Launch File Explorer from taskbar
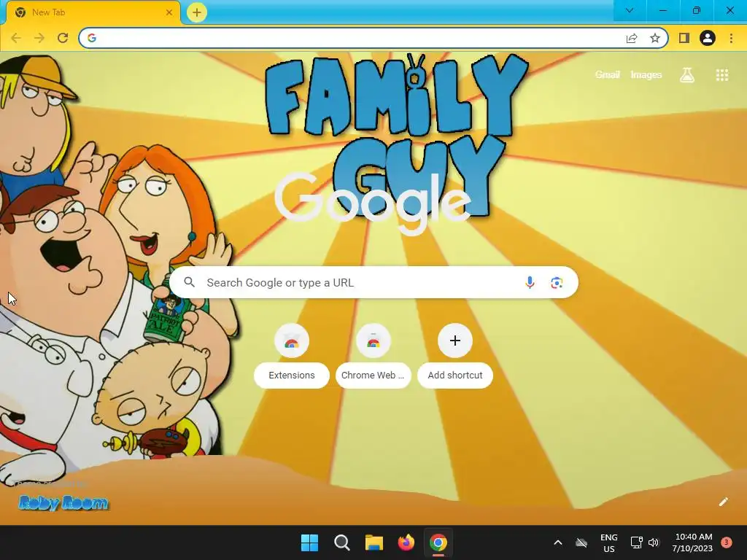The height and width of the screenshot is (560, 747). [x=374, y=542]
